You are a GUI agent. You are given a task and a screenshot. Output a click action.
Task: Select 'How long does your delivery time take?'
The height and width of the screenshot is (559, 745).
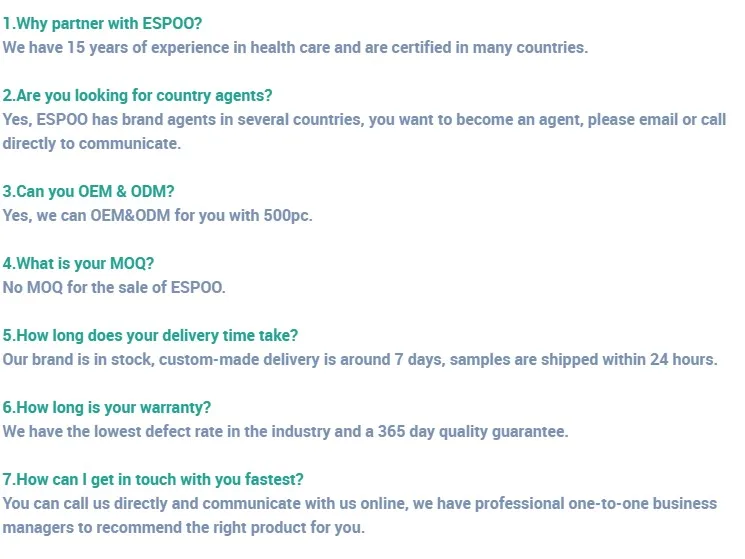pyautogui.click(x=150, y=335)
